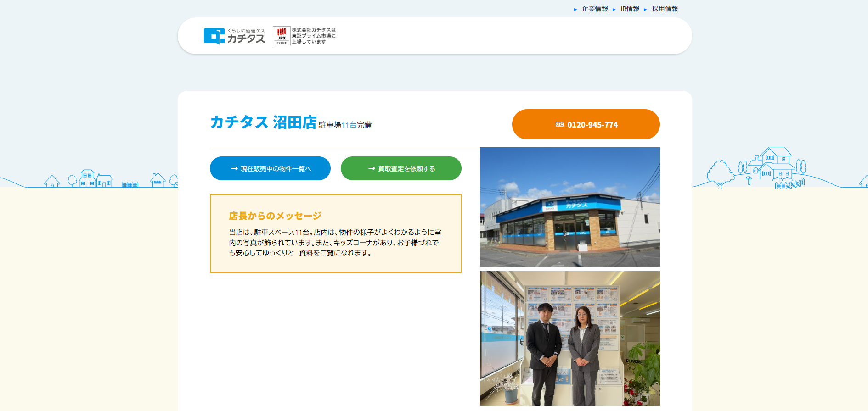Image resolution: width=868 pixels, height=411 pixels.
Task: Click 買取査定を依頼する green button
Action: coord(401,168)
